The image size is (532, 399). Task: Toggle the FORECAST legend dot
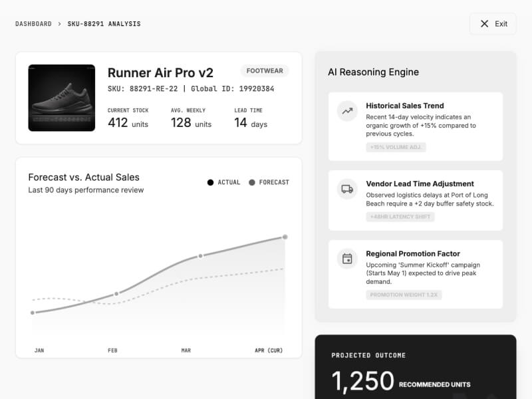pyautogui.click(x=252, y=182)
